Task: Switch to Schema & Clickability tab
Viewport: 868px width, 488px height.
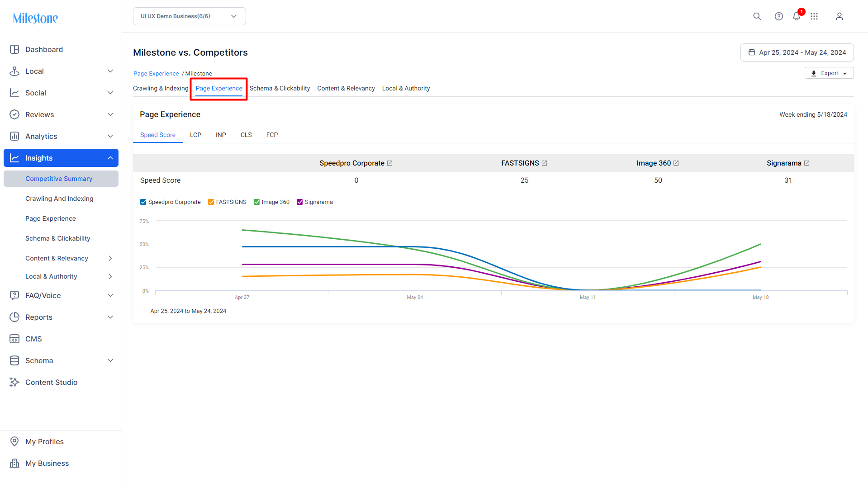Action: [x=280, y=89]
